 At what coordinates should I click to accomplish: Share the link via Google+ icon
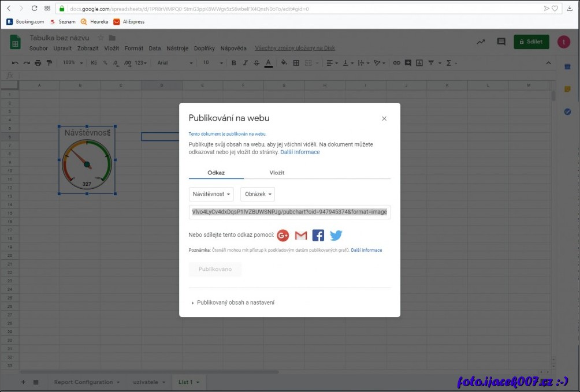[282, 235]
